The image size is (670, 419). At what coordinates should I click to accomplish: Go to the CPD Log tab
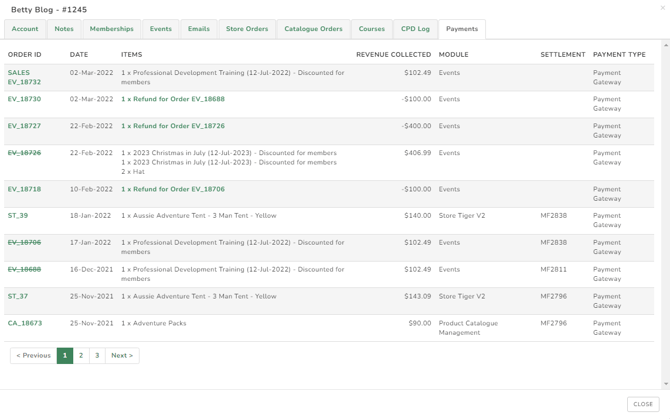(415, 29)
